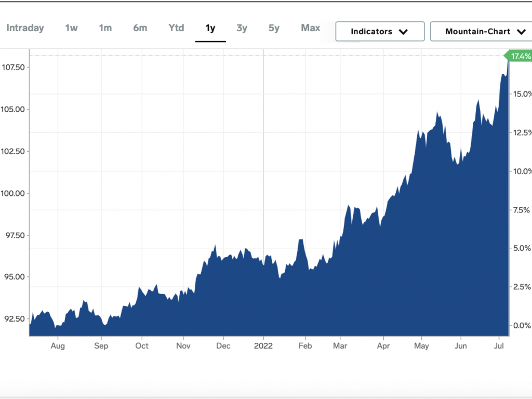Show the 6m time range

pos(140,28)
